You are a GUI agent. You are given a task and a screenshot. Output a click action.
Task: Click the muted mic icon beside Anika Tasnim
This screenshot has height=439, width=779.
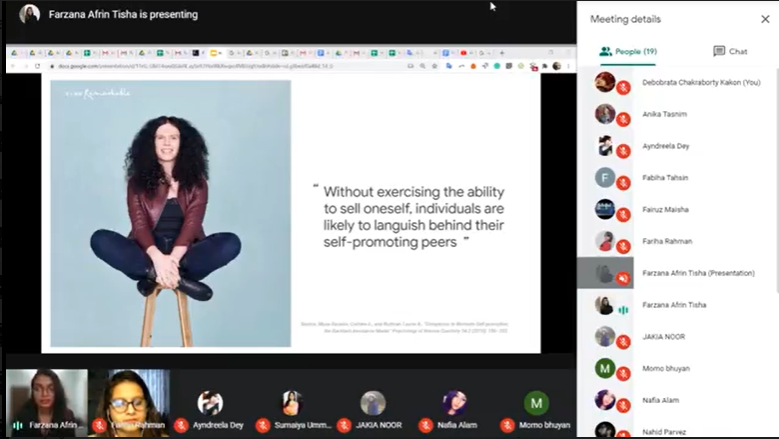point(623,120)
